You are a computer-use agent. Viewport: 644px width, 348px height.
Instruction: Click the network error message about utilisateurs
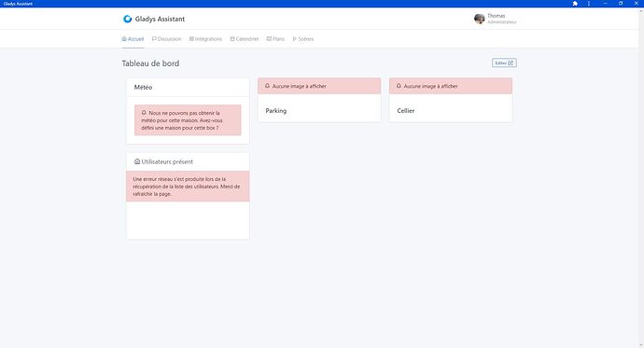(187, 187)
